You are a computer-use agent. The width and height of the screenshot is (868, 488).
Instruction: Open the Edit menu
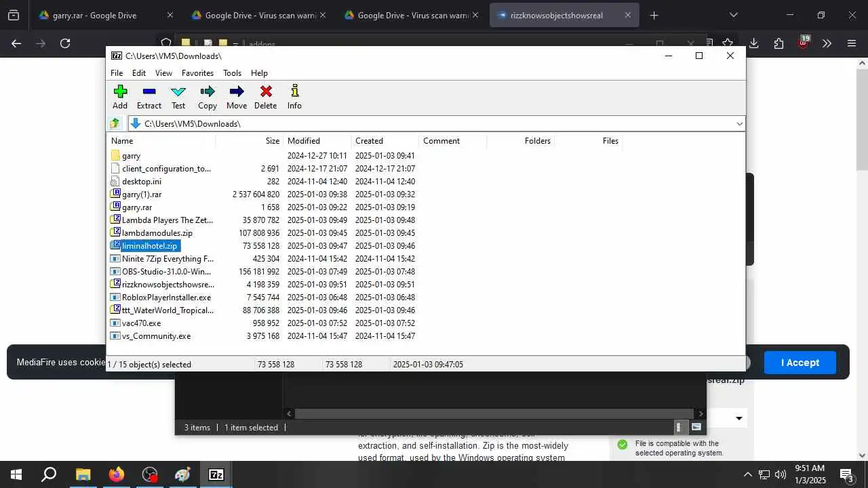(x=139, y=73)
